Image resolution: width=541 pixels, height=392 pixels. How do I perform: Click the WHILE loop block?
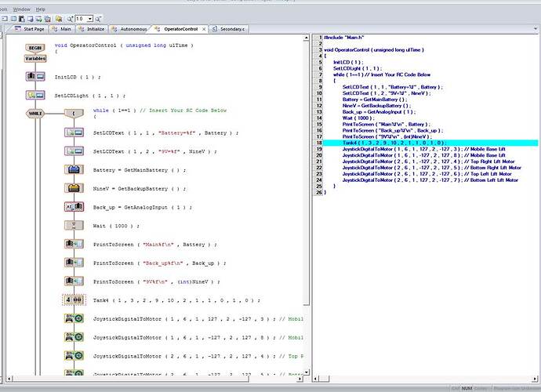35,113
